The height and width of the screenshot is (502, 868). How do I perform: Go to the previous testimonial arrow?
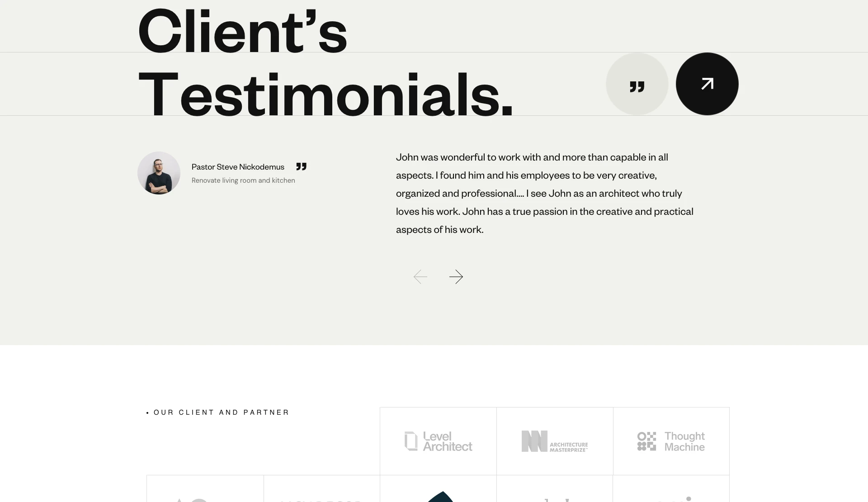[x=420, y=277]
